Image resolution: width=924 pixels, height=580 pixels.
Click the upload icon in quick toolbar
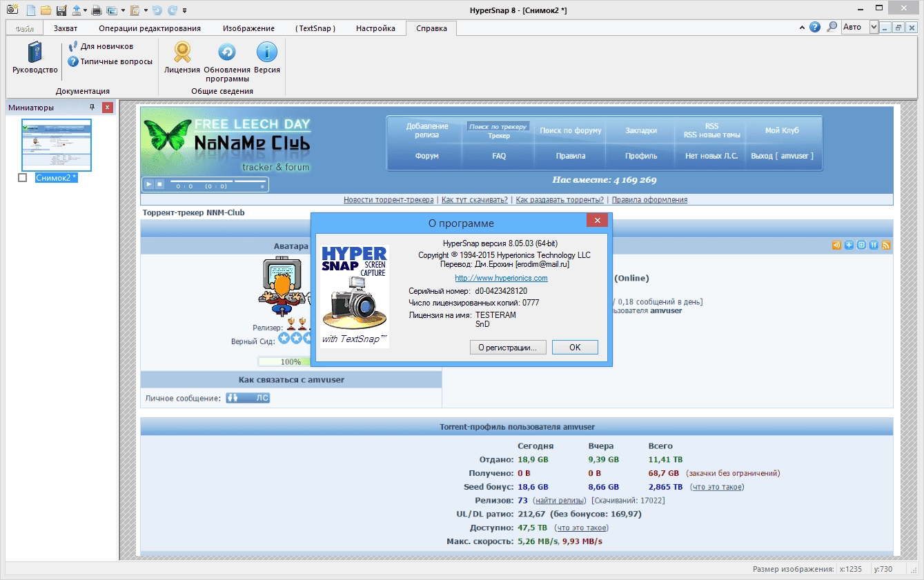point(77,10)
